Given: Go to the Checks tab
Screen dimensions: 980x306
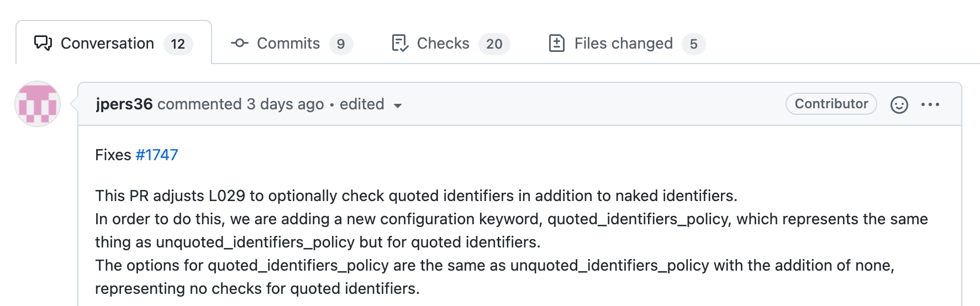Looking at the screenshot, I should (x=442, y=43).
